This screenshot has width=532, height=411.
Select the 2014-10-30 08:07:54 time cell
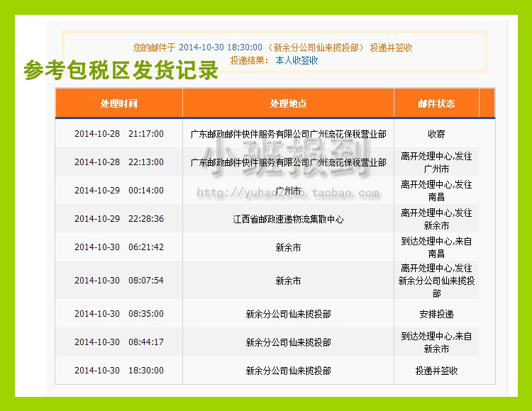click(x=118, y=281)
